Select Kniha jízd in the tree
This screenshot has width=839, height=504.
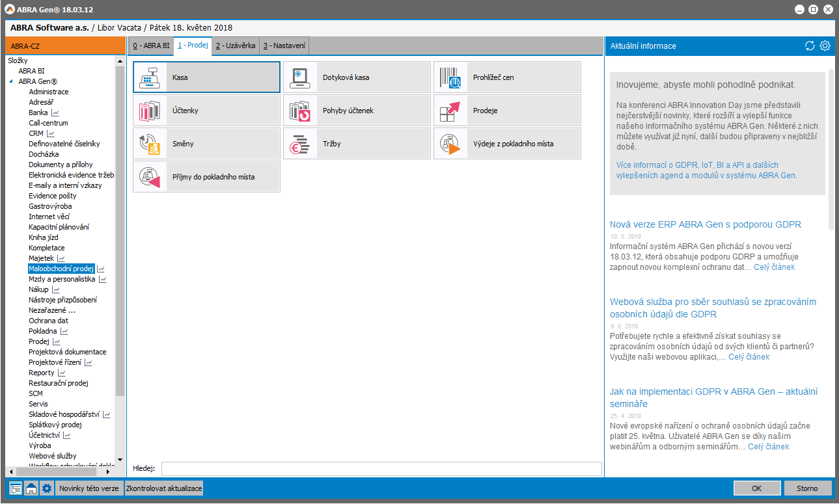click(44, 237)
